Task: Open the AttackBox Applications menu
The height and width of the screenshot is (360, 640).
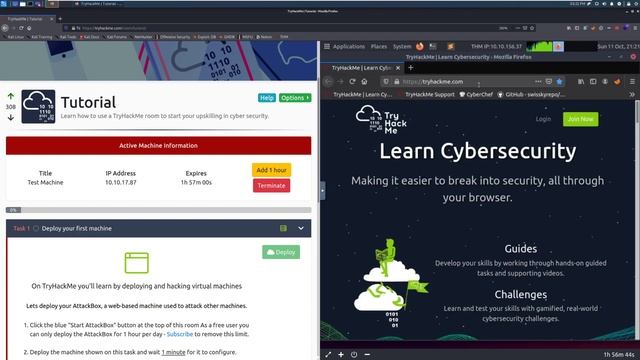Action: (345, 47)
